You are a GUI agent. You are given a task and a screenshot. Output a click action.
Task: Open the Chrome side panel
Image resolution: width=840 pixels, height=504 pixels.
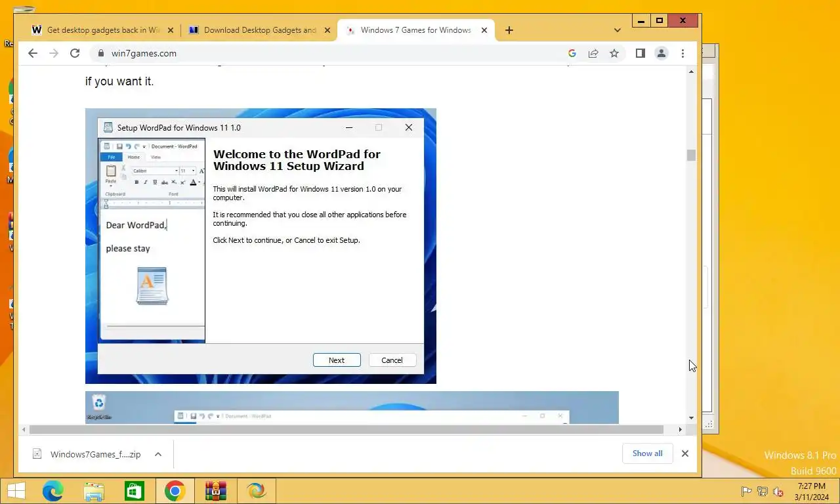click(x=640, y=53)
